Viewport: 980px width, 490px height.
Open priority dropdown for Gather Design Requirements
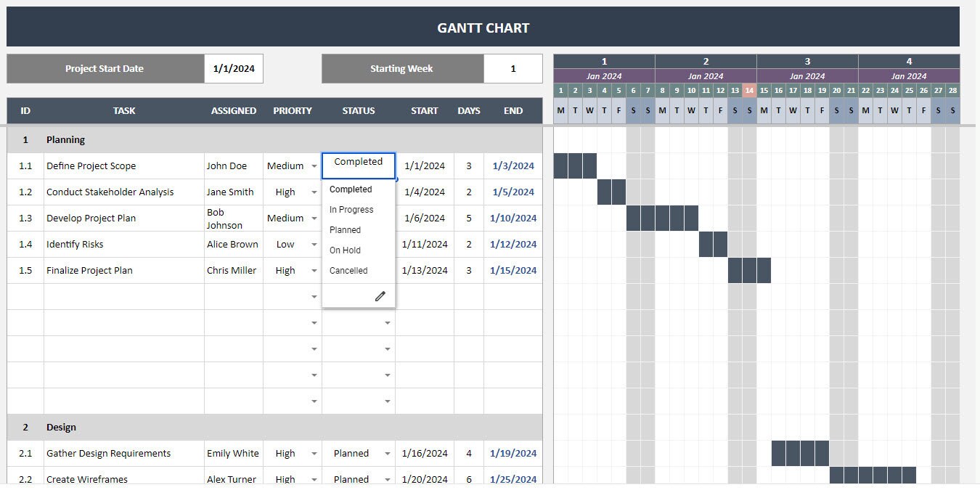[x=314, y=454]
